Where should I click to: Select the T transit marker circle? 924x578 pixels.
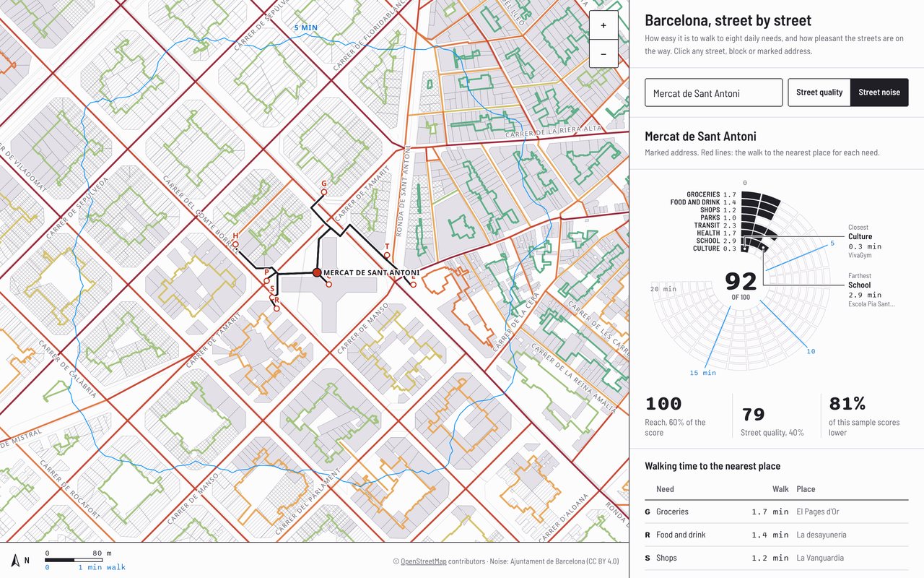(387, 255)
